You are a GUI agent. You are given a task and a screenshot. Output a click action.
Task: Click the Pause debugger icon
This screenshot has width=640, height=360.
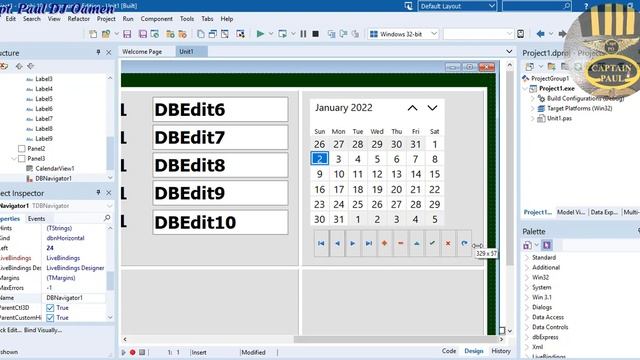tap(303, 34)
